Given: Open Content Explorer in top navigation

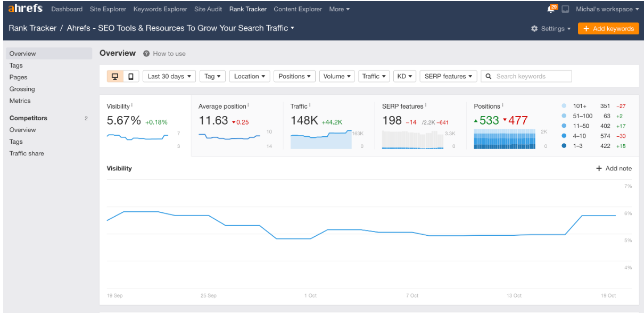Looking at the screenshot, I should pos(298,9).
